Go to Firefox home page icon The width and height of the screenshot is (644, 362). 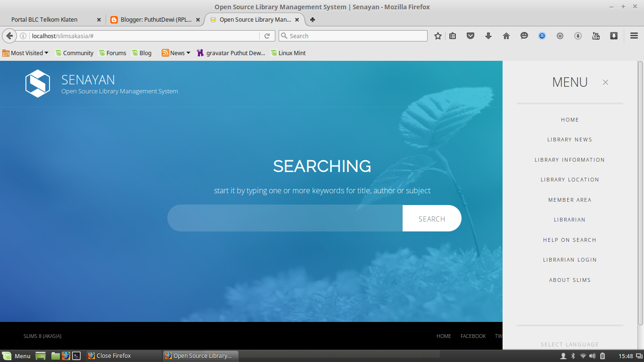tap(506, 36)
